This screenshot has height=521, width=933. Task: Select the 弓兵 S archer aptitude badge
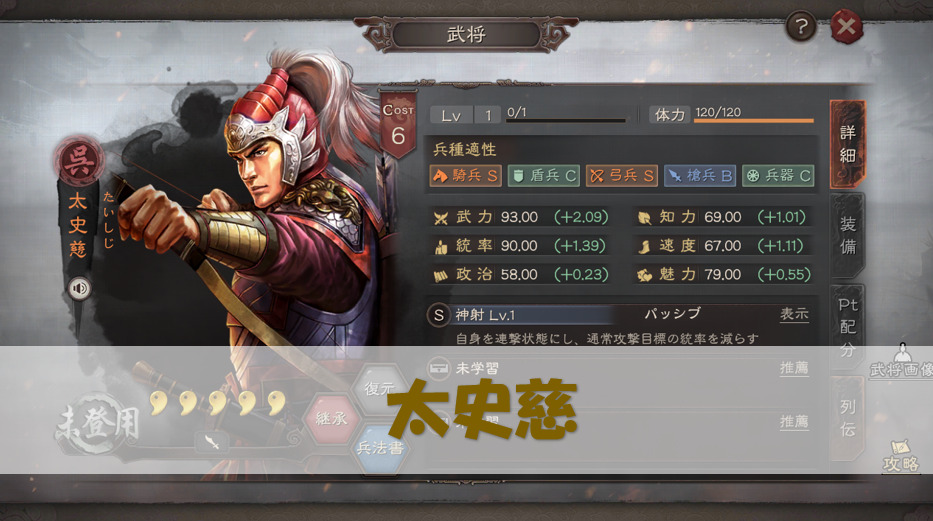622,175
